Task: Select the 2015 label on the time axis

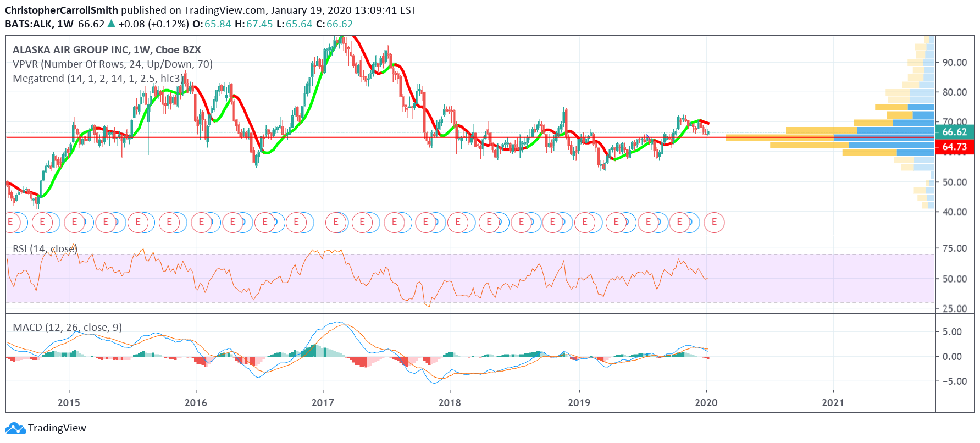Action: point(69,403)
